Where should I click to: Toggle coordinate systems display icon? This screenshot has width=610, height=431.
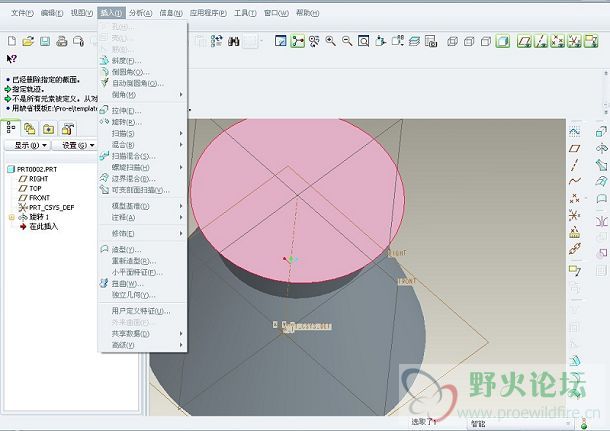click(x=574, y=41)
